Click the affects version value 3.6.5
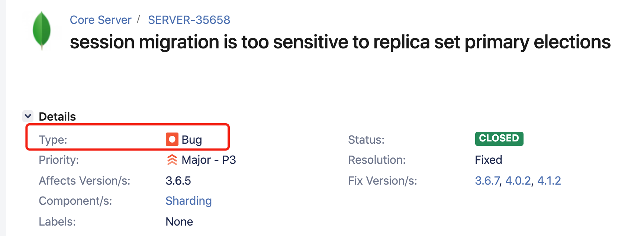Viewport: 644px width, 236px height. (178, 181)
